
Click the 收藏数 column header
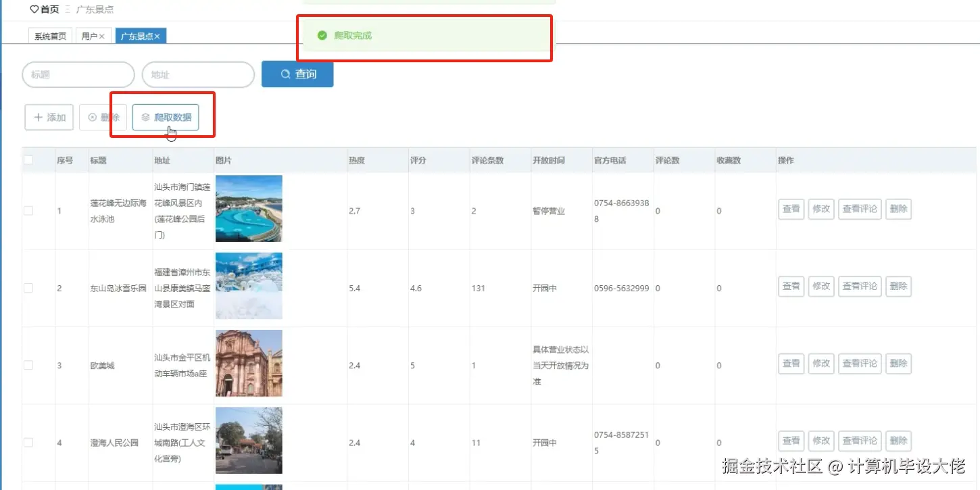[729, 160]
